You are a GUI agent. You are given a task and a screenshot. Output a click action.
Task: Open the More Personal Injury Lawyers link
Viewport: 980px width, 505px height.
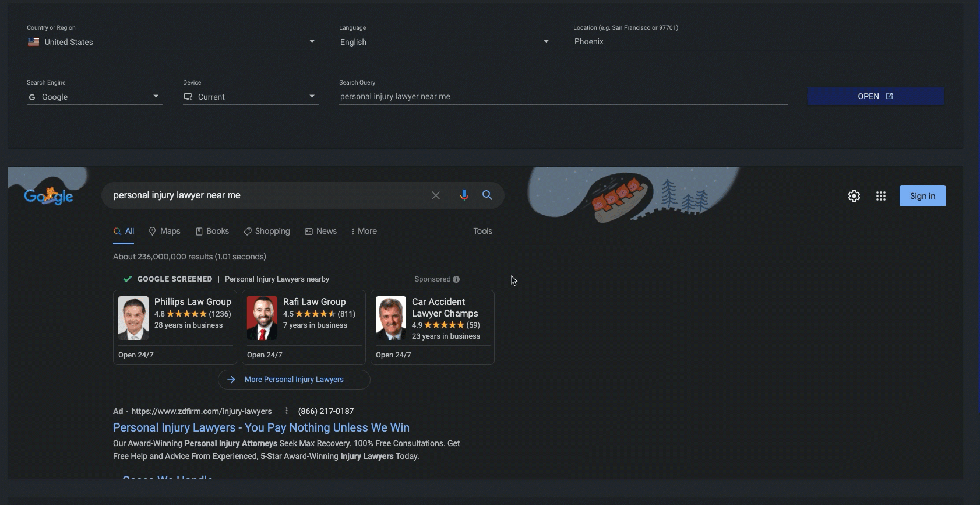click(x=294, y=380)
